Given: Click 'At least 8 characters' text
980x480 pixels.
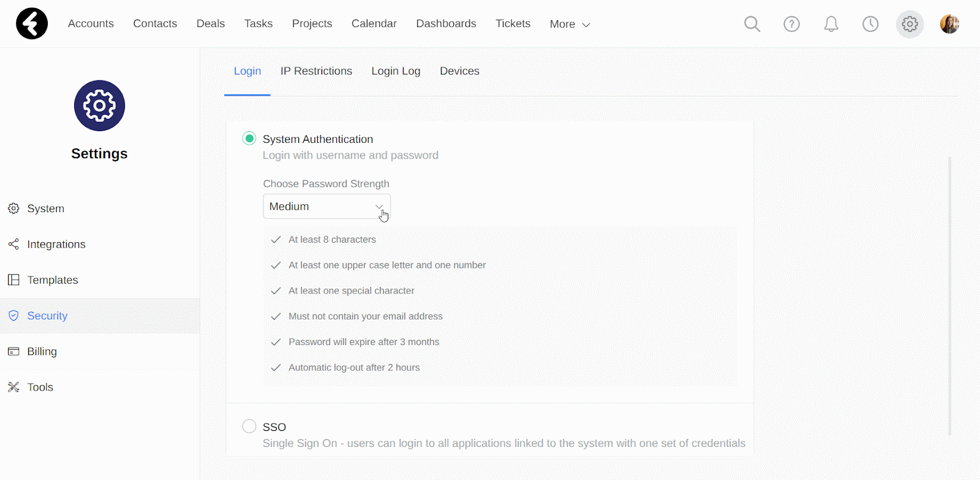Looking at the screenshot, I should coord(332,240).
